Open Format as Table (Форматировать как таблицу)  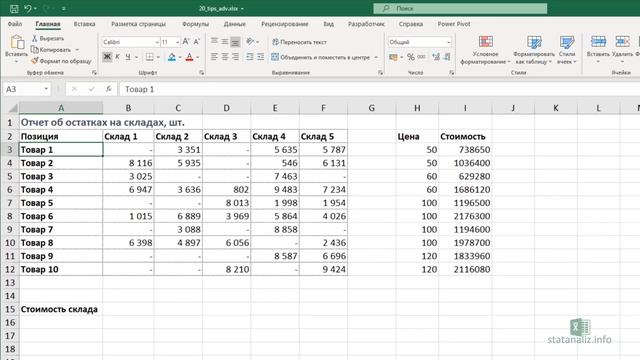click(x=534, y=50)
